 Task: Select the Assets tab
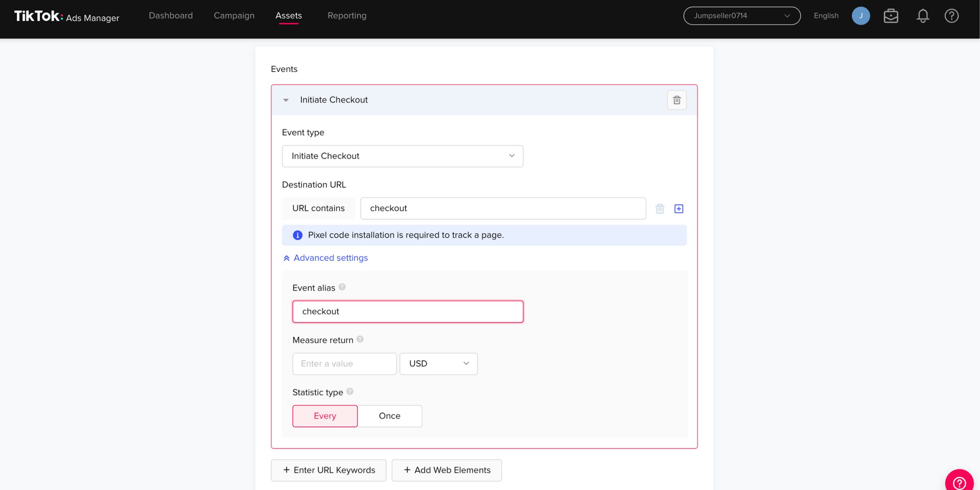point(289,16)
